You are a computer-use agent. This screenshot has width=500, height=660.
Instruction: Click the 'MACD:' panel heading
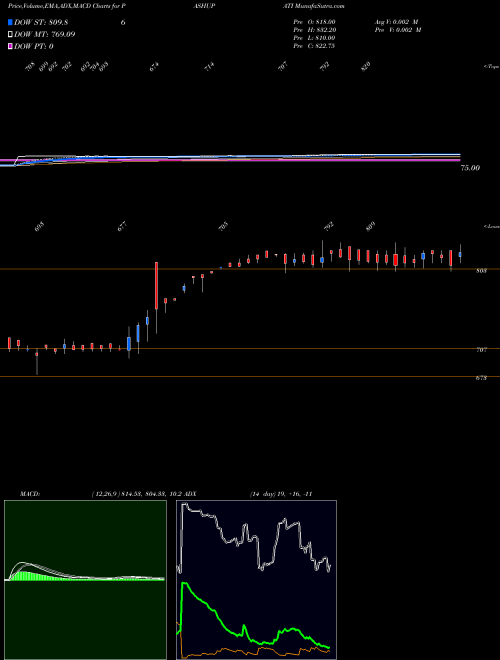pyautogui.click(x=29, y=494)
